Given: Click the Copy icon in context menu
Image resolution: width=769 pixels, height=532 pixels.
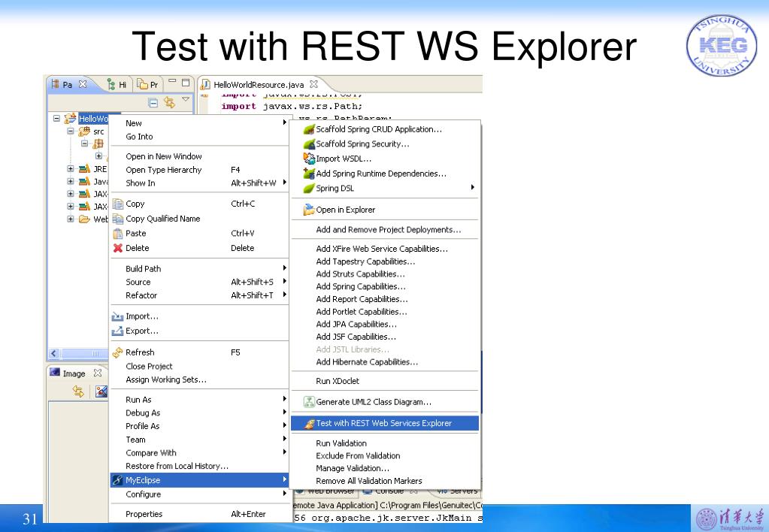Looking at the screenshot, I should click(x=118, y=204).
